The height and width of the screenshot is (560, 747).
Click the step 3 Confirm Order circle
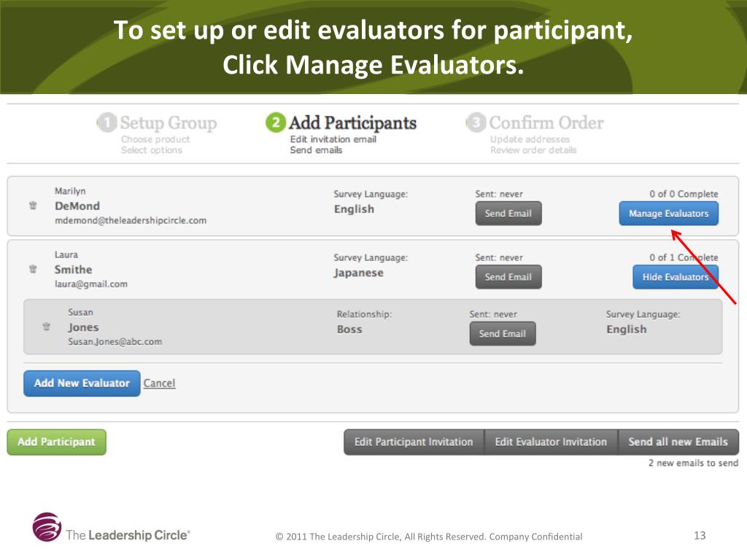coord(476,122)
